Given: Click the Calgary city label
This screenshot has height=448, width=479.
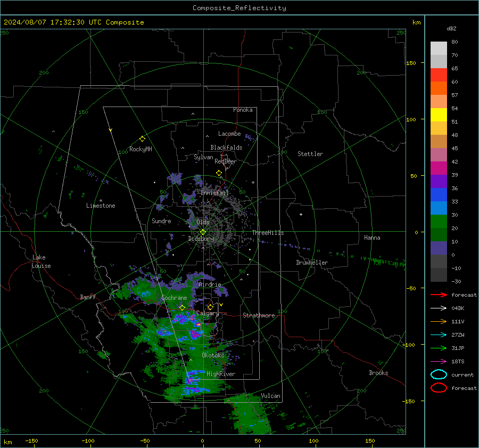Looking at the screenshot, I should (208, 313).
